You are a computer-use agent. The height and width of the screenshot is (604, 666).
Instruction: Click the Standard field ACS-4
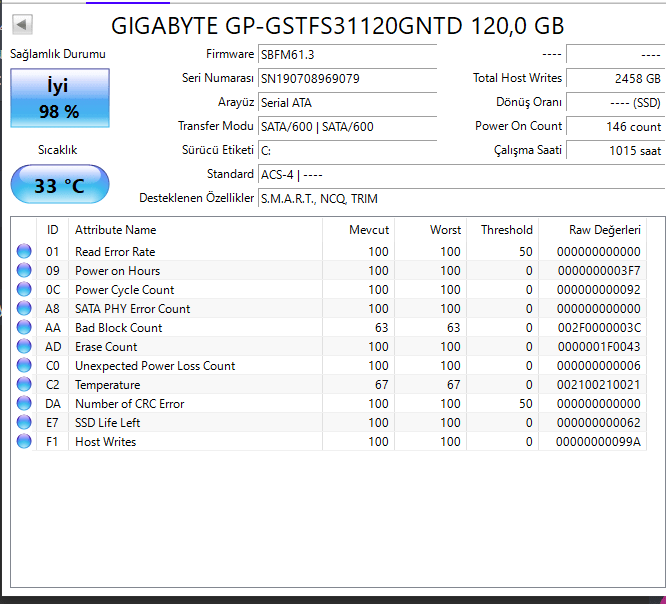(462, 175)
